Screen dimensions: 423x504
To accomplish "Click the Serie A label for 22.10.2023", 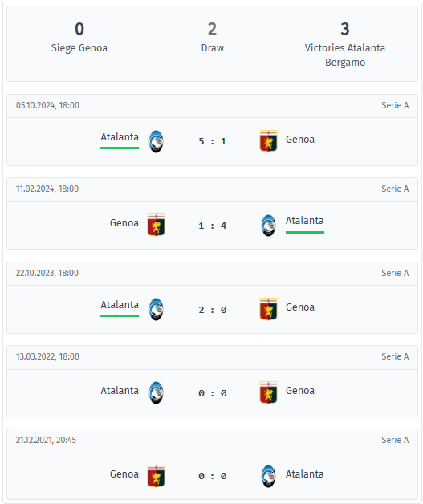I will [395, 273].
